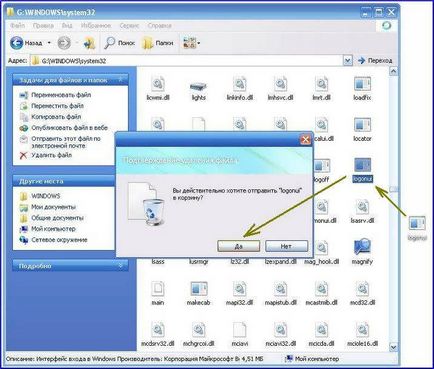Go back with the Назад button

(26, 43)
